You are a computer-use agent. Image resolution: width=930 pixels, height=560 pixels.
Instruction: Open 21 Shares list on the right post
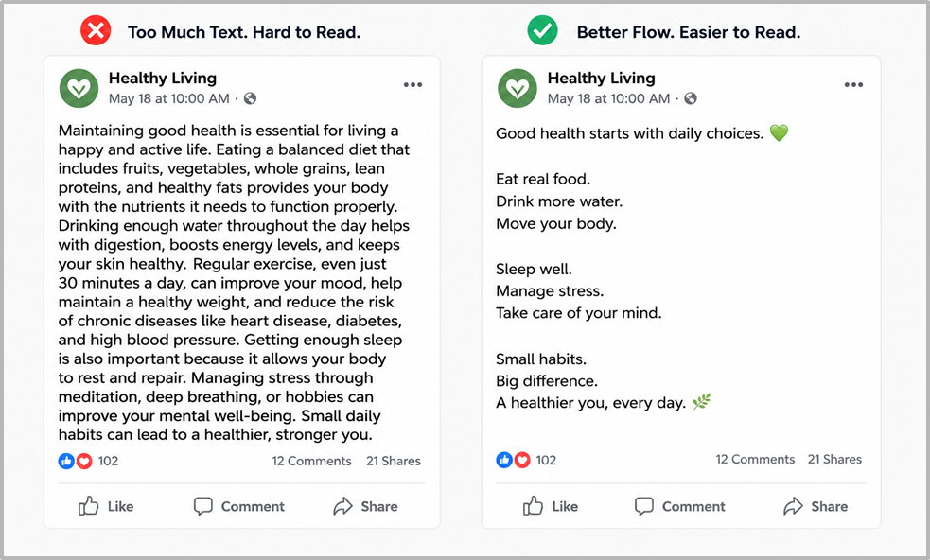[x=834, y=459]
